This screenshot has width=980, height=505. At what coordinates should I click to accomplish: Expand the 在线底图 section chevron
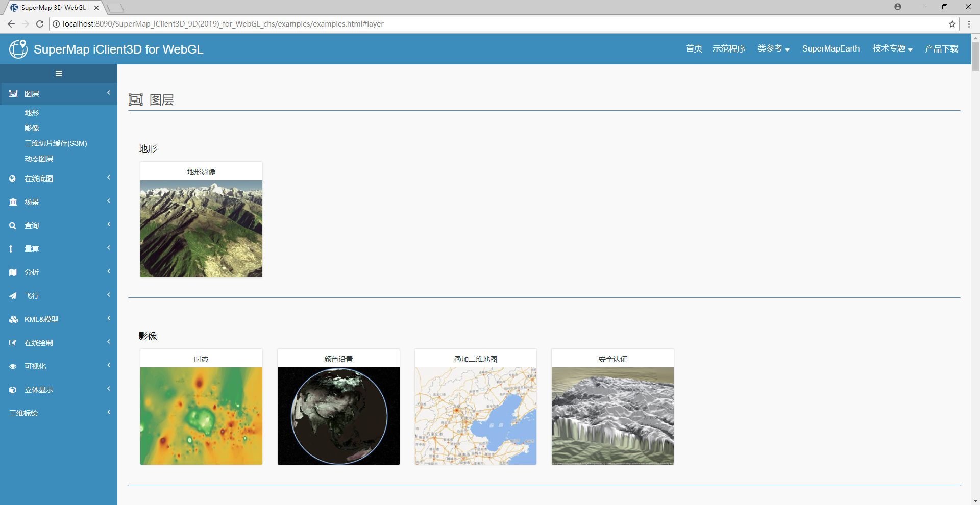(x=109, y=178)
